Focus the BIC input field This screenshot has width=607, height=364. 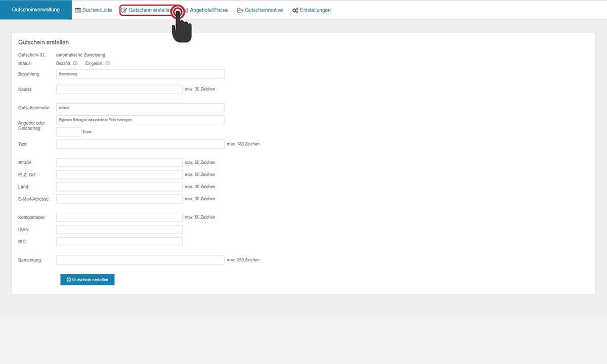tap(119, 242)
